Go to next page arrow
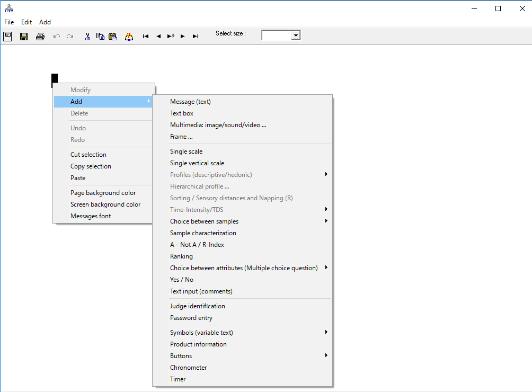Viewport: 532px width, 392px height. tap(182, 36)
